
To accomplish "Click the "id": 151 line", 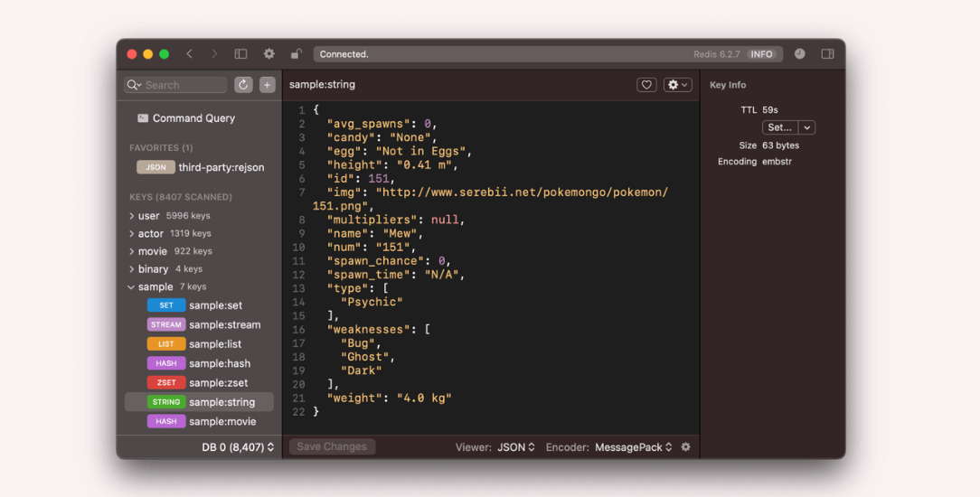I will point(362,179).
